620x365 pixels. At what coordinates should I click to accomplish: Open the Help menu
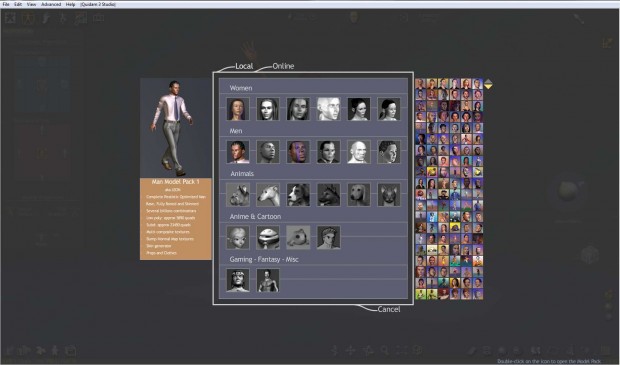coord(70,4)
